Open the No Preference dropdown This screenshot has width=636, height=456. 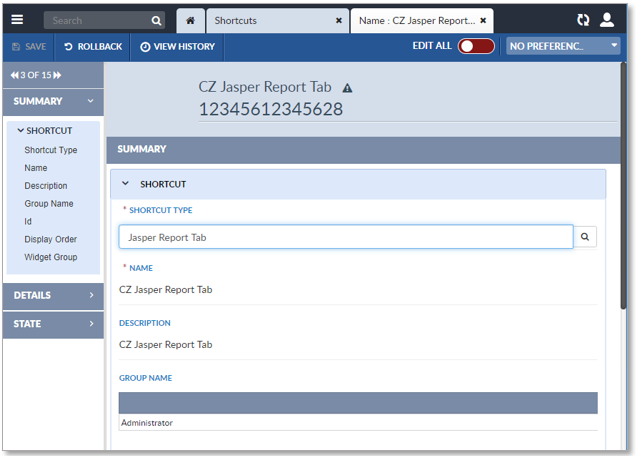tap(564, 46)
